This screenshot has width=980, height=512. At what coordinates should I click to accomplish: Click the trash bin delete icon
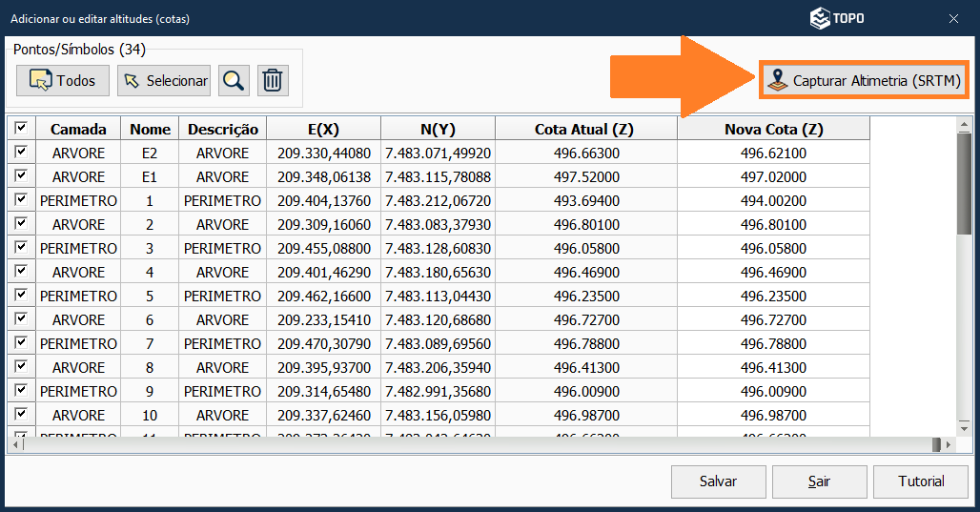(273, 81)
